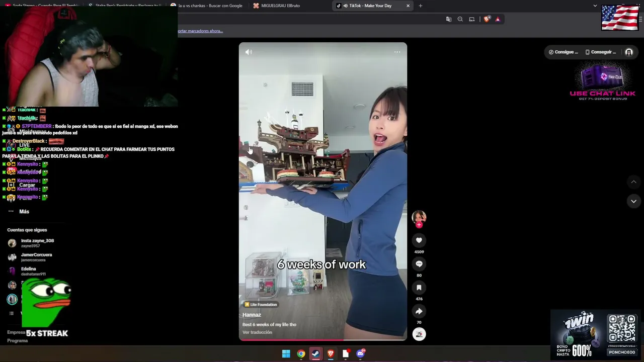Click the Conseguir app button

tap(601, 52)
